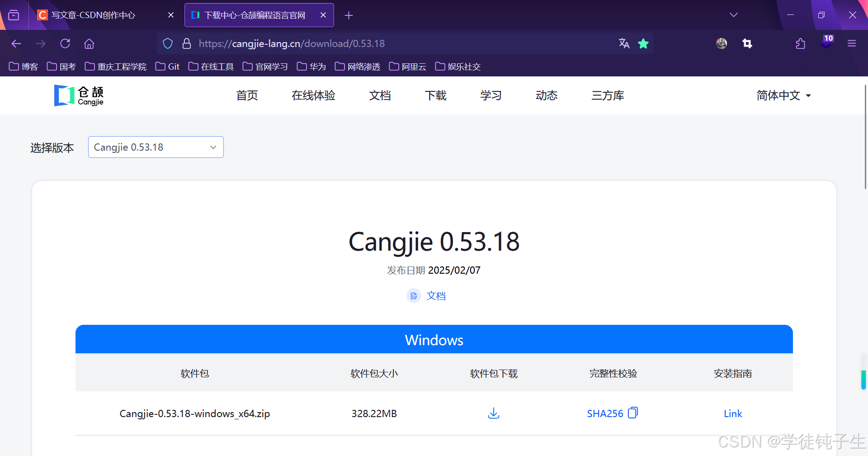Click the Cangjie 0.53.18 page heading
The width and height of the screenshot is (868, 456).
coord(434,242)
